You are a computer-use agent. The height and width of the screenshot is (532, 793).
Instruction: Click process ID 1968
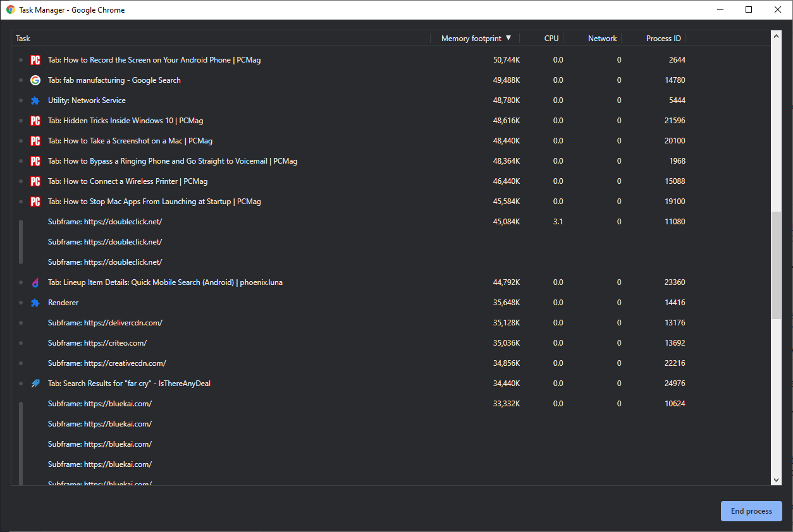677,161
